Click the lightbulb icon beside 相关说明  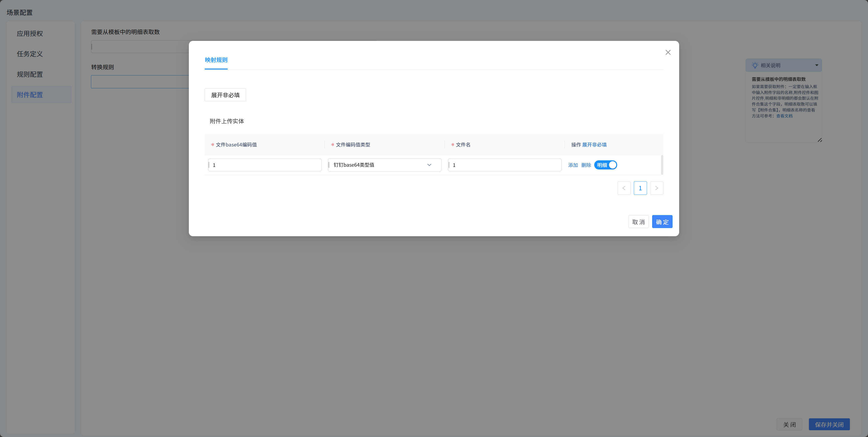tap(755, 65)
